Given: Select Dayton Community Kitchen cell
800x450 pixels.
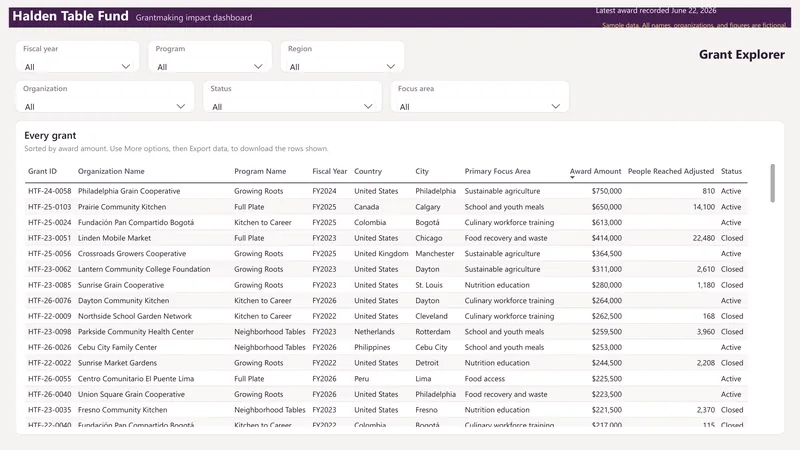Looking at the screenshot, I should point(123,301).
